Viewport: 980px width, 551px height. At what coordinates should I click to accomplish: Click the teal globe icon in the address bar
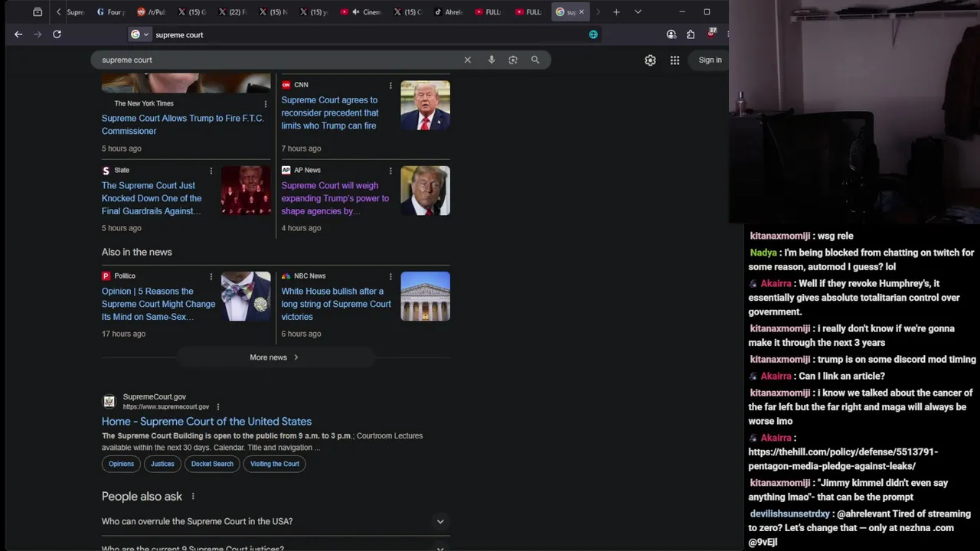click(x=593, y=34)
